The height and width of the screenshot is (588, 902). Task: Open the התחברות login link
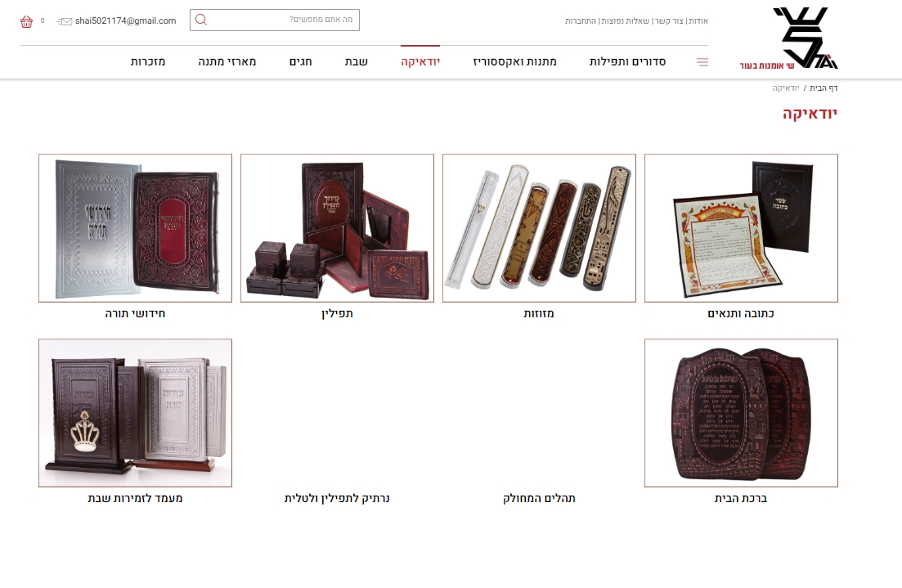tap(581, 20)
